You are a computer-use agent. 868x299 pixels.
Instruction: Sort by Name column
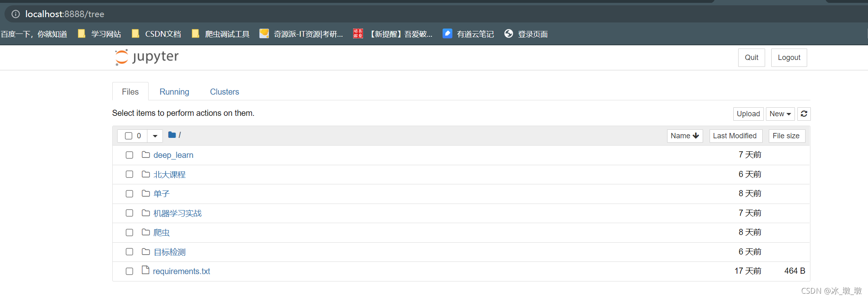[685, 136]
